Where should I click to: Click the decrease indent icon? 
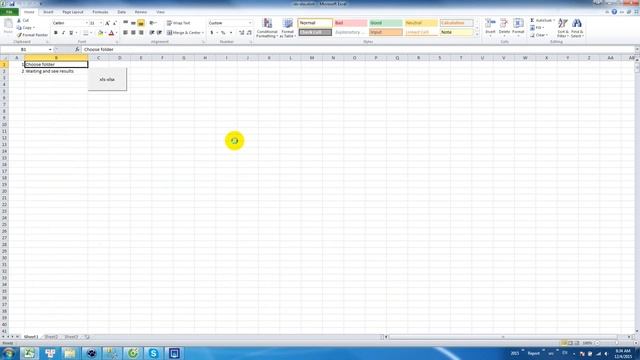(152, 33)
